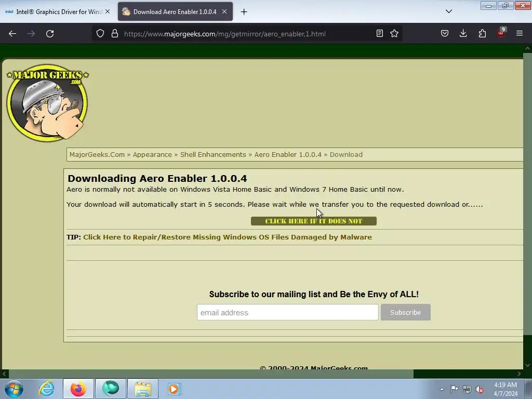This screenshot has height=399, width=532.
Task: Select the Download Aero Enabler 1.0.0.4 tab
Action: [x=175, y=11]
